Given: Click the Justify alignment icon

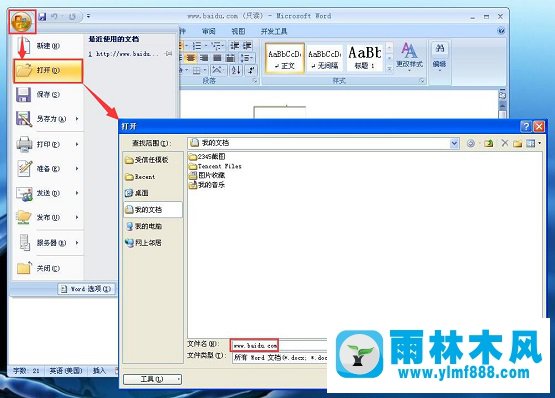Looking at the screenshot, I should (217, 58).
